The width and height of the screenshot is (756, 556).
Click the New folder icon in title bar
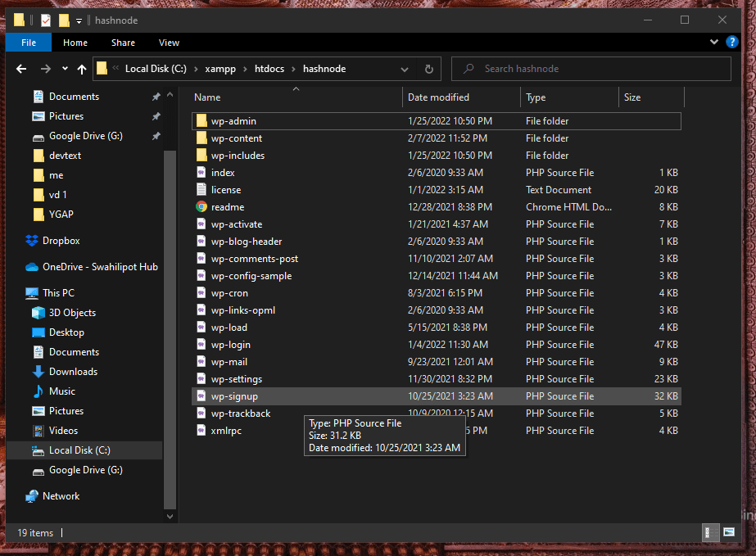(x=64, y=20)
